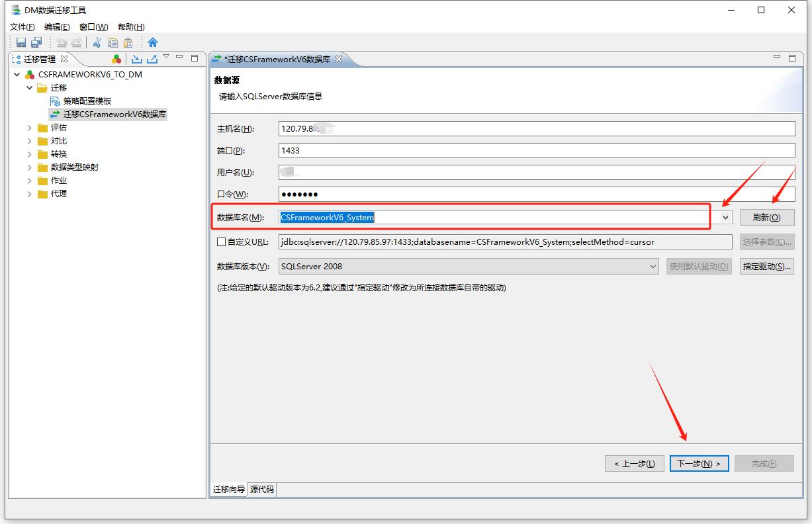This screenshot has width=812, height=524.
Task: Click the 迁移管理 tab label
Action: point(40,59)
